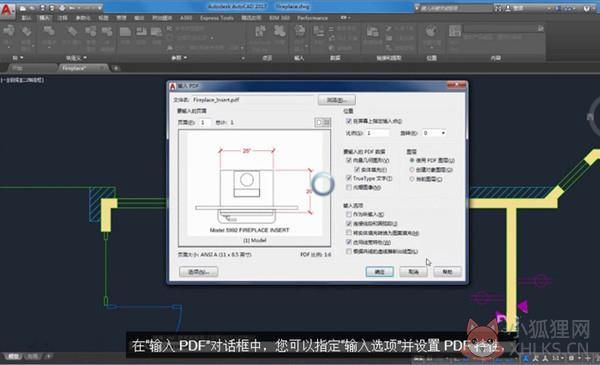
Task: Click the Insert block ribbon icon
Action: (8, 31)
